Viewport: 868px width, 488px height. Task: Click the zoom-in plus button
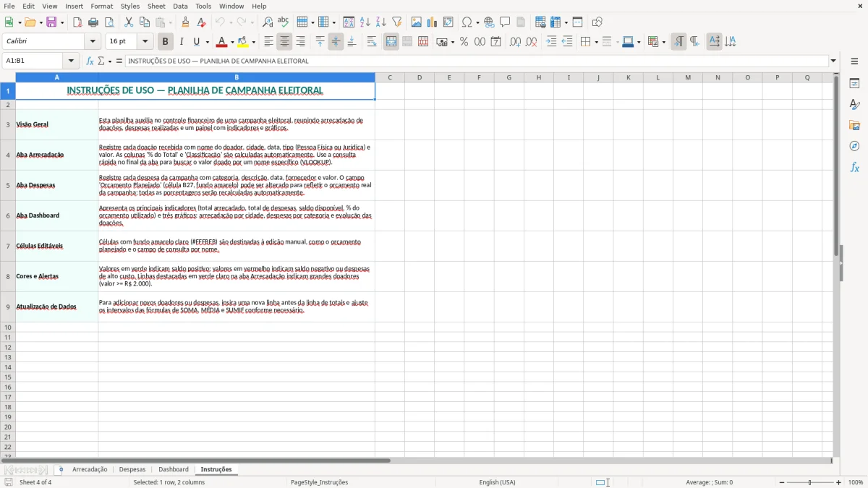(x=839, y=482)
